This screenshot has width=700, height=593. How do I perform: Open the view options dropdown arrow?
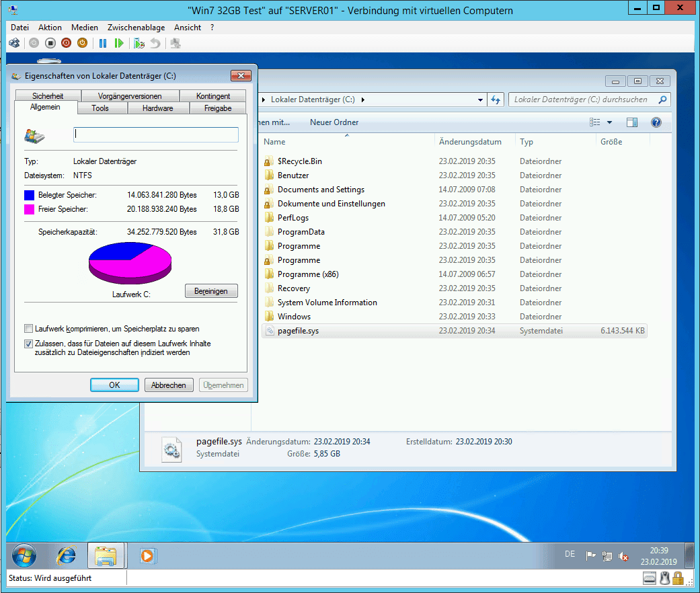(609, 122)
